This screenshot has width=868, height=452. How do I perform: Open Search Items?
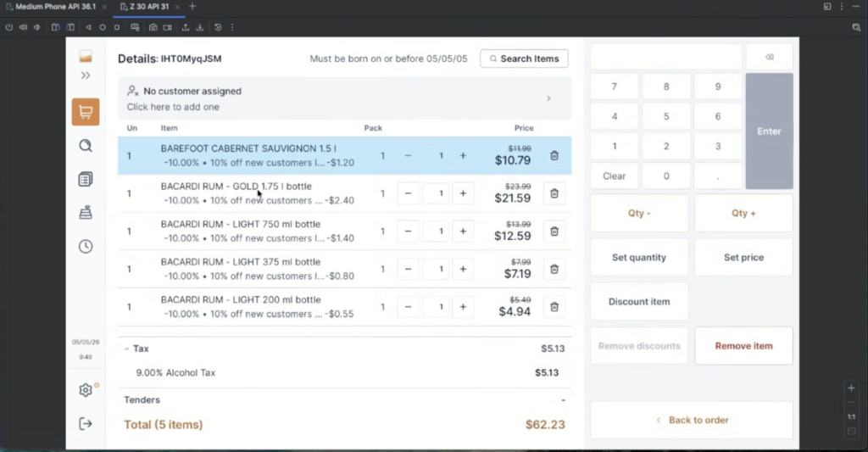point(524,59)
